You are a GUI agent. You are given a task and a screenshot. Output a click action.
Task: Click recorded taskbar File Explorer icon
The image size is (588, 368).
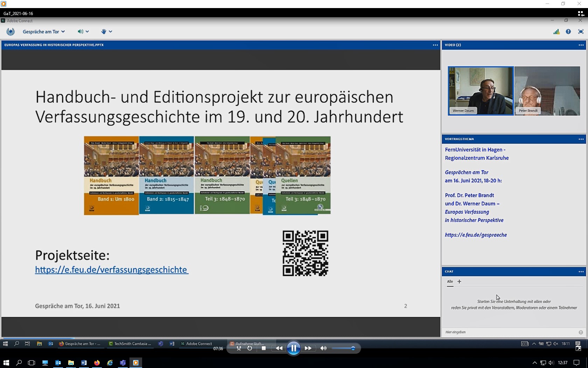(39, 344)
